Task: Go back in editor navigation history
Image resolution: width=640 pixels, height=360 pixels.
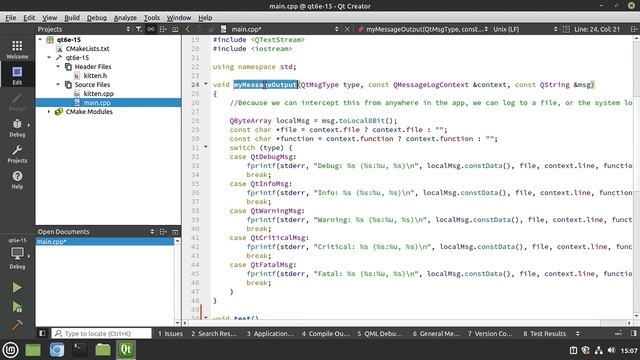Action: [188, 29]
